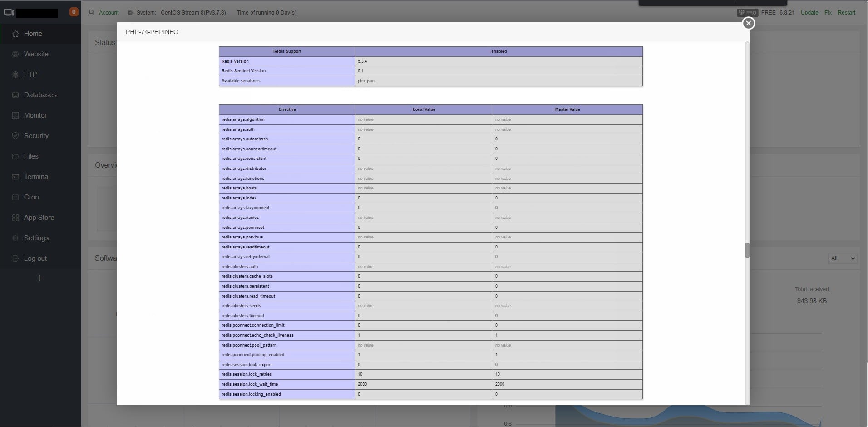This screenshot has width=868, height=427.
Task: Click the Update link in header
Action: tap(809, 13)
